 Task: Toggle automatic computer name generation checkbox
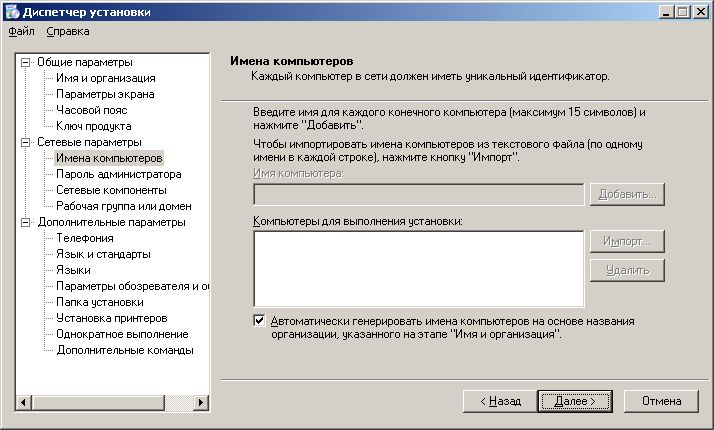click(x=260, y=321)
